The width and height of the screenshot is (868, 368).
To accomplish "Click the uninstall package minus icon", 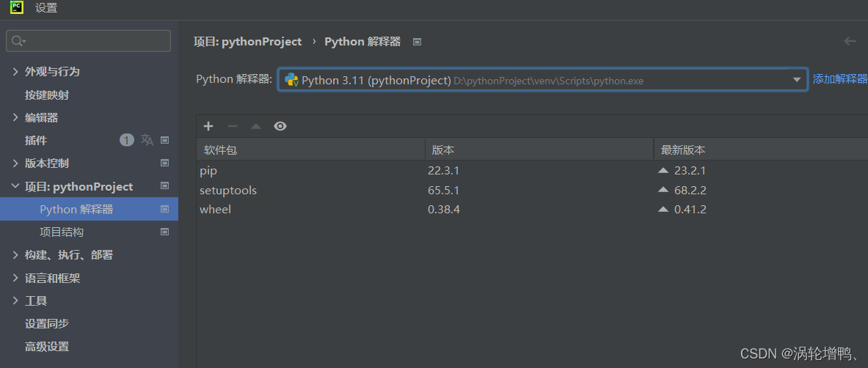I will click(x=233, y=126).
